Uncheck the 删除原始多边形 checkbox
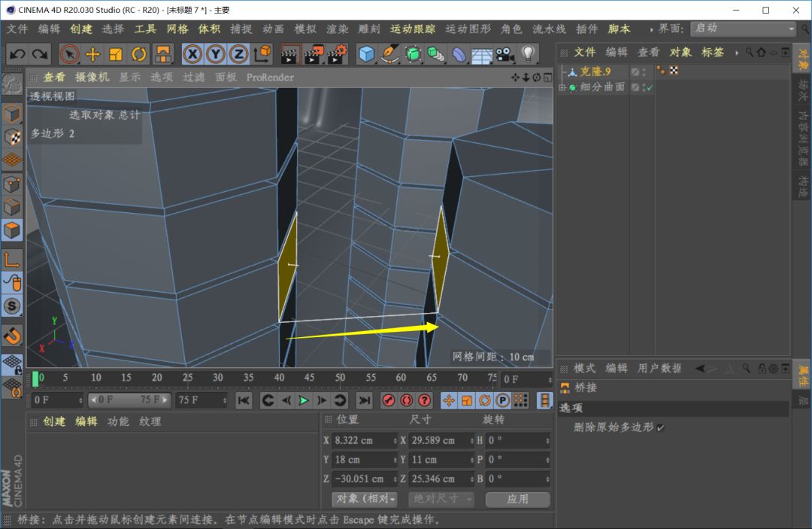812x529 pixels. pos(661,427)
